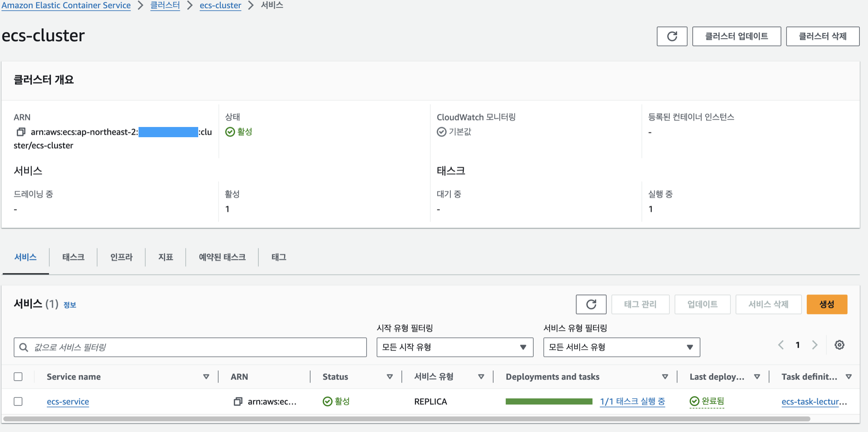
Task: Copy the cluster ARN with the copy icon
Action: click(x=21, y=132)
